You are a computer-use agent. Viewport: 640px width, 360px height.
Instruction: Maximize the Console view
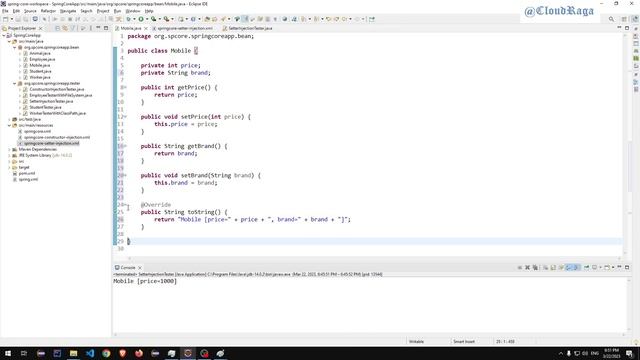(627, 267)
